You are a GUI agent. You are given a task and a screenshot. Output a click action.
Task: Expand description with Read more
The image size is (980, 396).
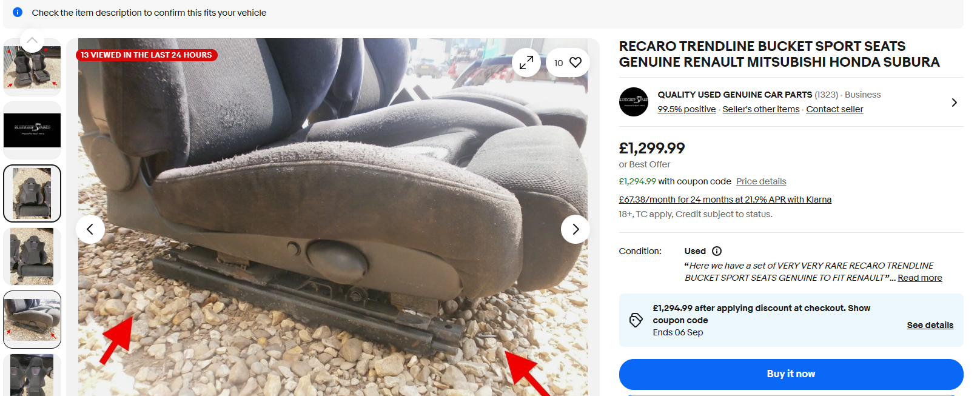pyautogui.click(x=919, y=278)
